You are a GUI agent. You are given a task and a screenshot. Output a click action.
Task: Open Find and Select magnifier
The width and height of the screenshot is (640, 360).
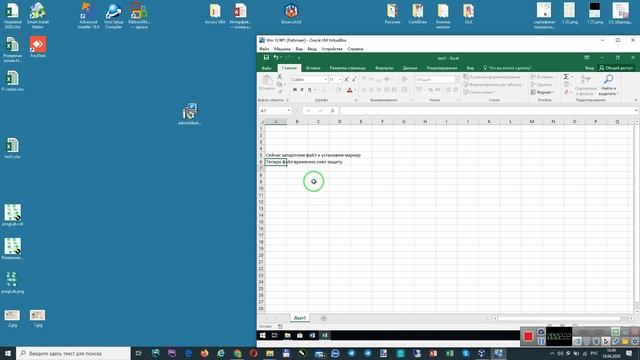click(x=609, y=84)
